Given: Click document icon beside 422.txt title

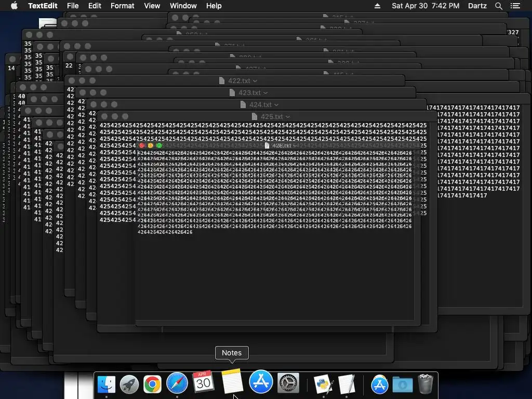Looking at the screenshot, I should click(221, 81).
